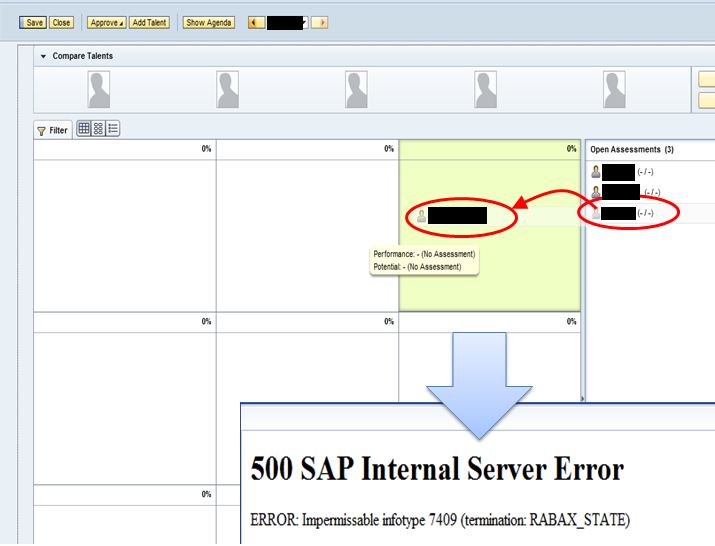This screenshot has width=715, height=546.
Task: Click talent icon in green grid cell
Action: 421,216
